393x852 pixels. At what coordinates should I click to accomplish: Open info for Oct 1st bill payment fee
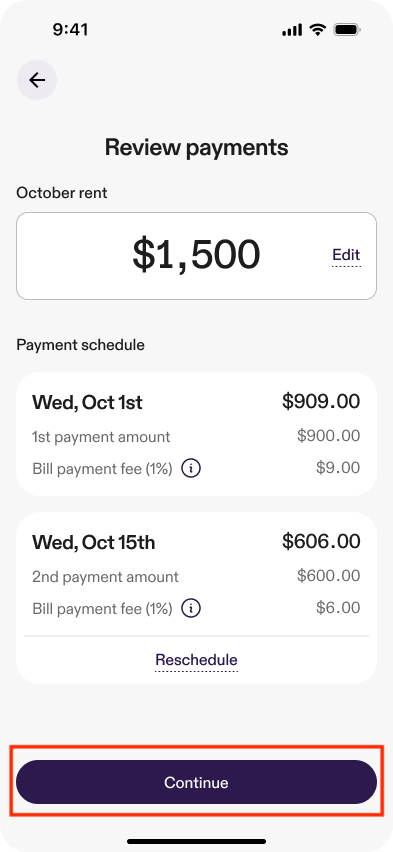[x=191, y=468]
